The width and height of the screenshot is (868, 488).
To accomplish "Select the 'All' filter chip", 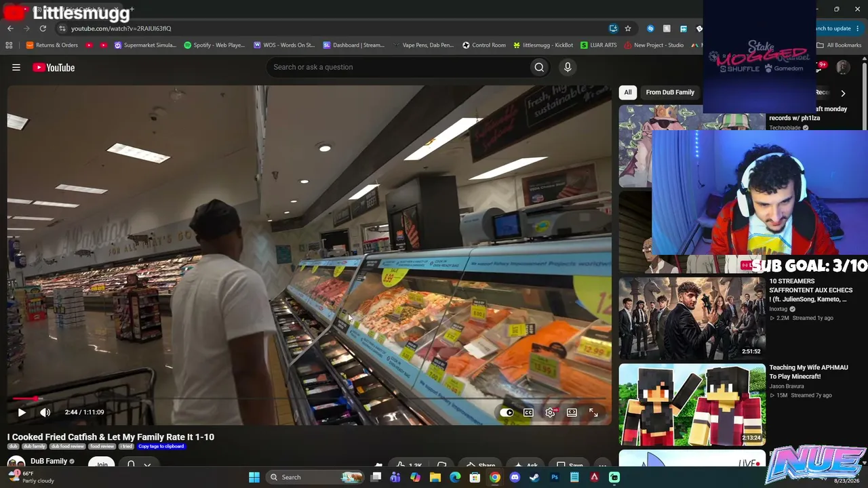I will coord(628,92).
